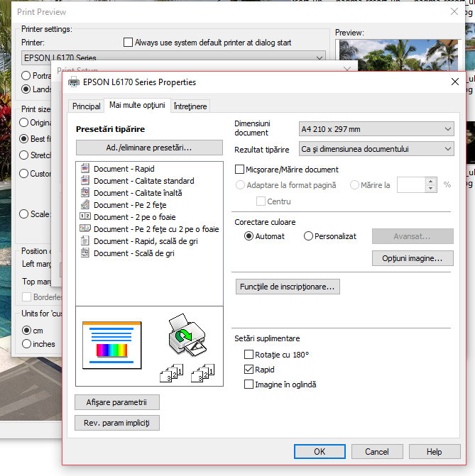Click Afișare parametrii button

pos(116,402)
